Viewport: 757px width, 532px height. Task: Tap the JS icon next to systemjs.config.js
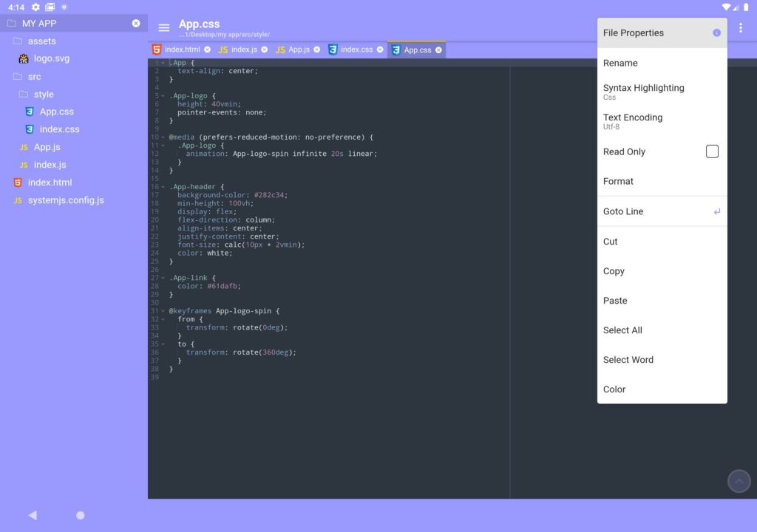click(x=18, y=199)
